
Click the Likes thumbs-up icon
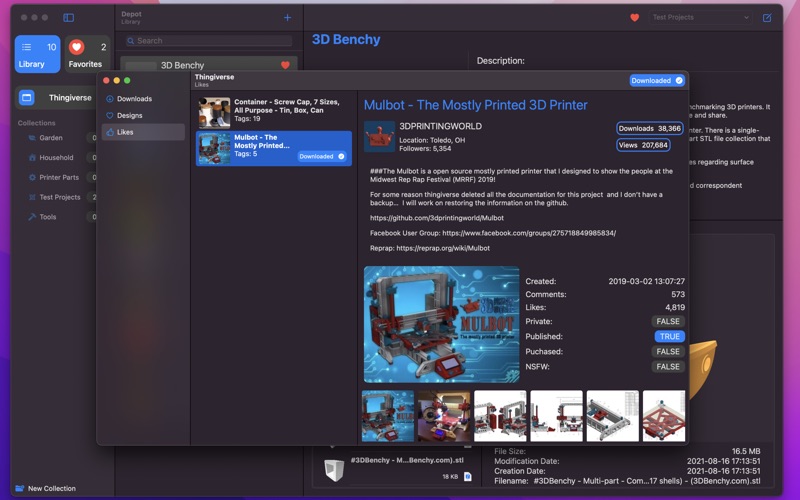(x=110, y=132)
